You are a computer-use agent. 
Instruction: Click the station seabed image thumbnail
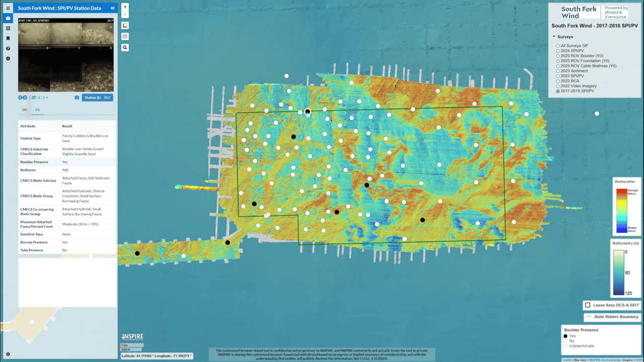point(66,55)
